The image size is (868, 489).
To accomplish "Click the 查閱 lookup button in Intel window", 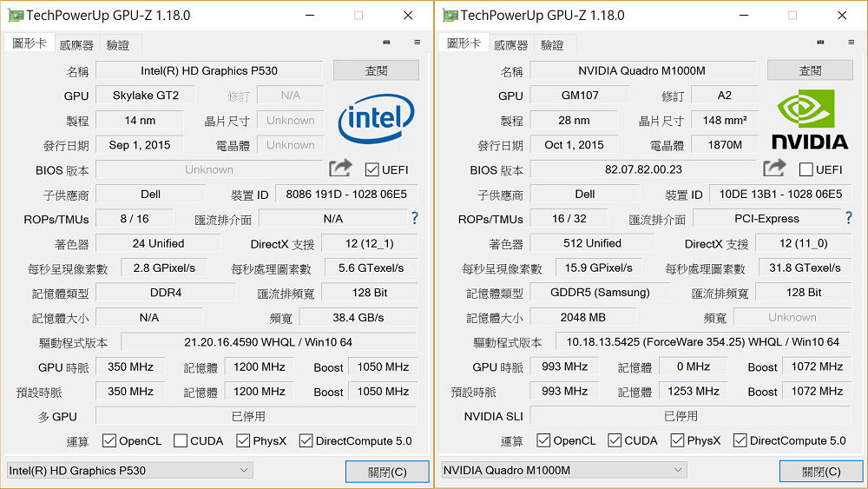I will 376,70.
